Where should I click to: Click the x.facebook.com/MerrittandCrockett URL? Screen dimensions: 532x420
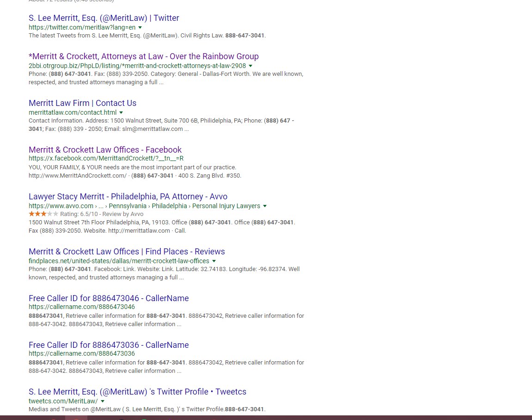(x=106, y=158)
